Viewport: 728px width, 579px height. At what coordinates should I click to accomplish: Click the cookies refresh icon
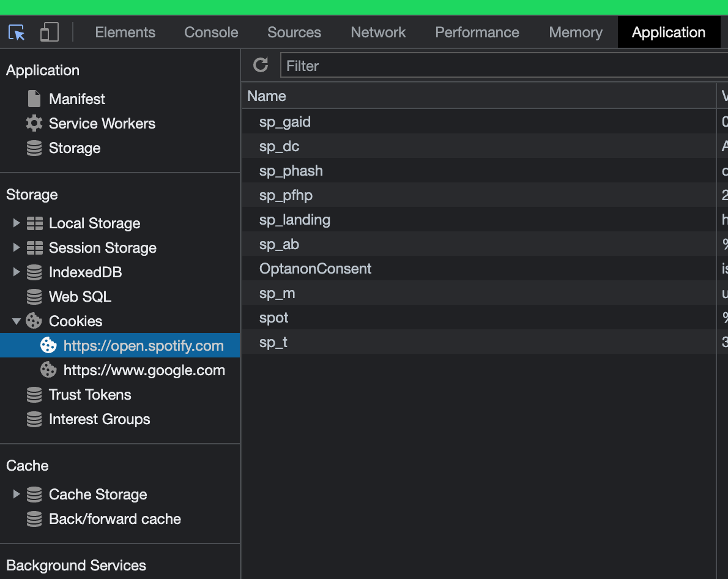(261, 65)
